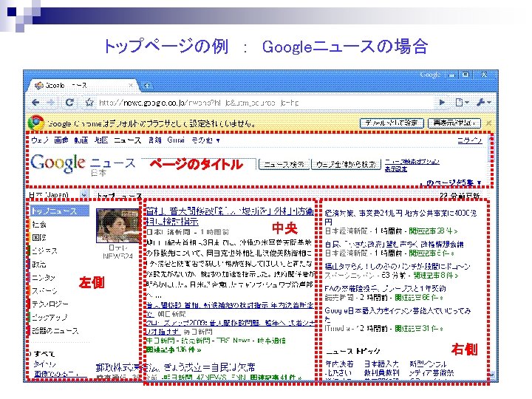Viewport: 532px width, 399px height.
Task: Select テクノロジー in the left sidebar
Action: (50, 304)
